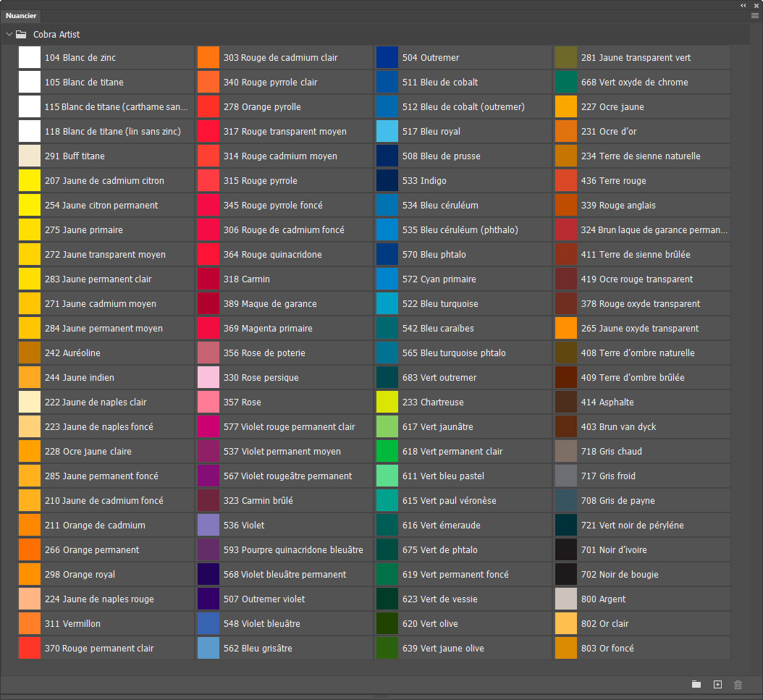Click the "507 Outremer violet" label

coord(264,599)
